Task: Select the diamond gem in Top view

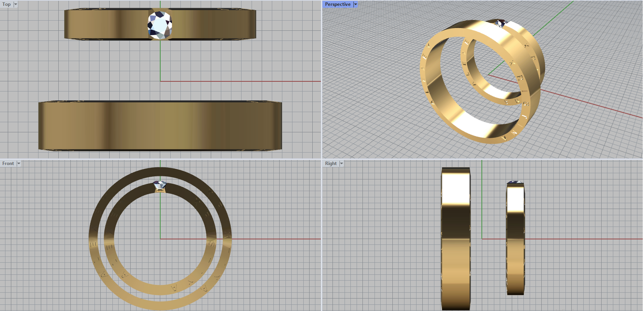Action: coord(160,25)
